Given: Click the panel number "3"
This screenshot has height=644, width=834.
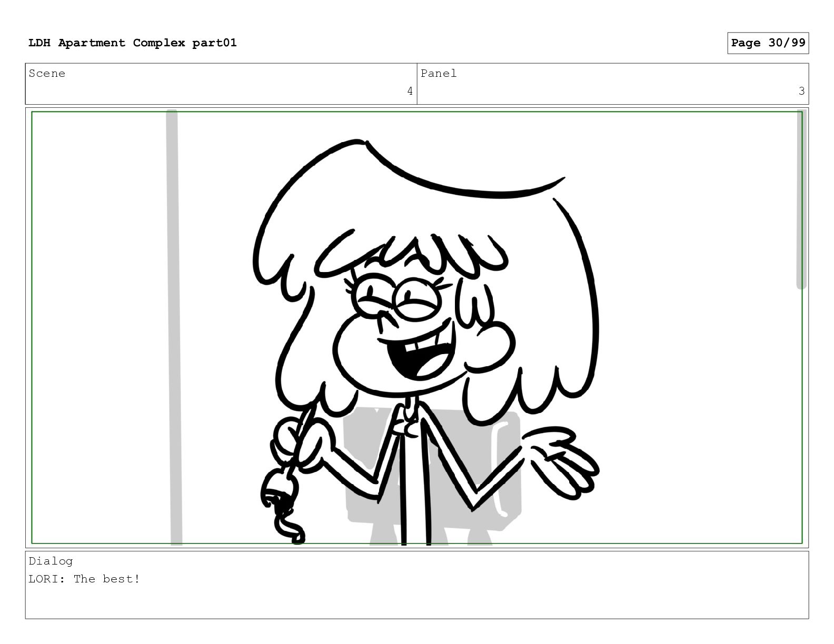Looking at the screenshot, I should (802, 92).
